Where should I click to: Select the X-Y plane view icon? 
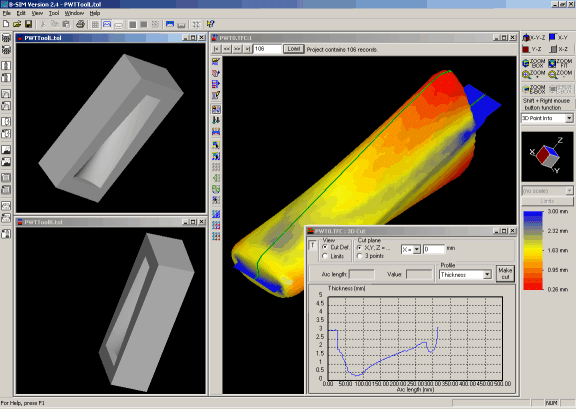click(558, 37)
